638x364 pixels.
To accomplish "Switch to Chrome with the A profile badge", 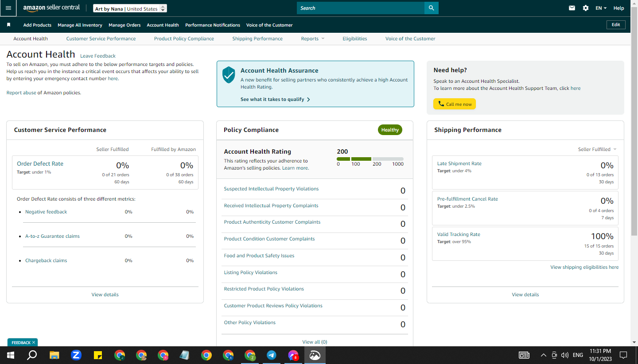I will point(228,355).
